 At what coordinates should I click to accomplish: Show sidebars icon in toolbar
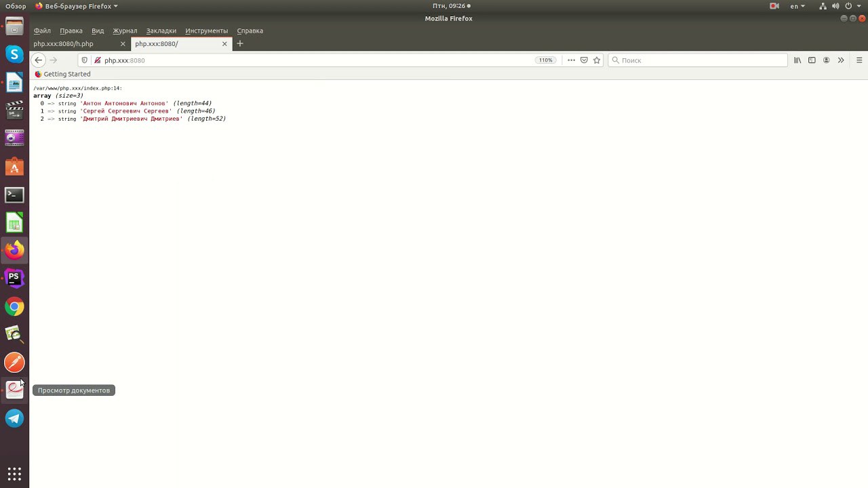coord(812,60)
